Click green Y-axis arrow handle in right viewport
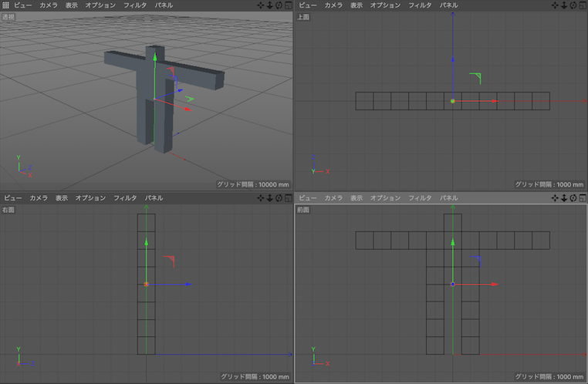The width and height of the screenshot is (588, 384). pyautogui.click(x=147, y=242)
